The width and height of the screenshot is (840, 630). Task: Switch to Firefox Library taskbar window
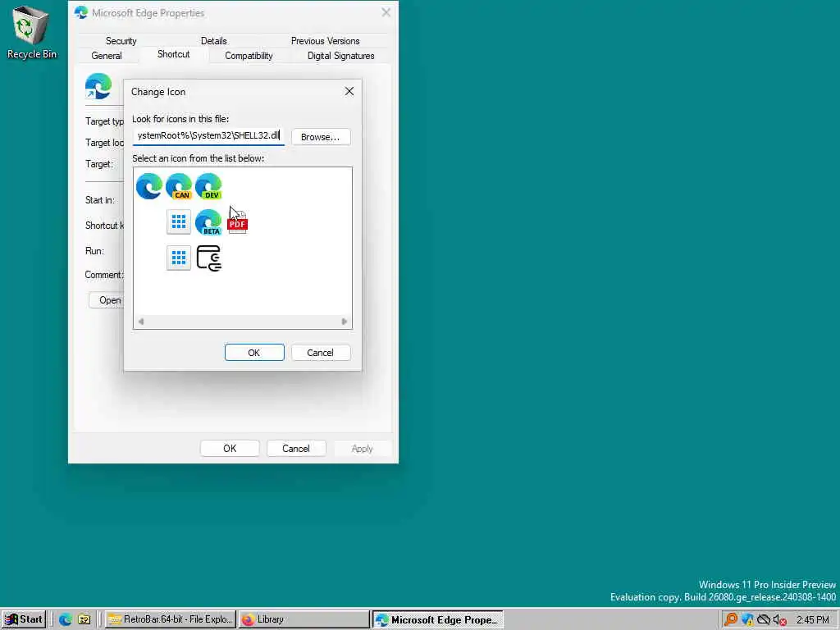tap(304, 619)
